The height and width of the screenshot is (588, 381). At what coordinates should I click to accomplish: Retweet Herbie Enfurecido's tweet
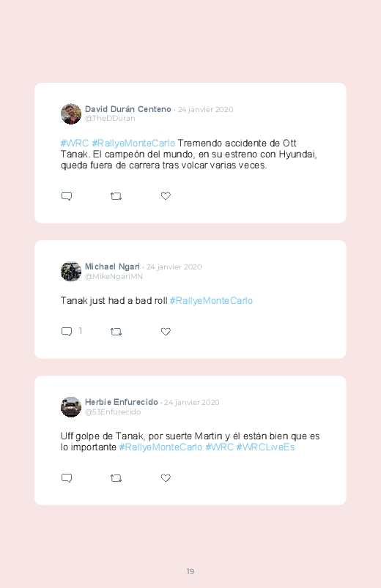click(116, 478)
